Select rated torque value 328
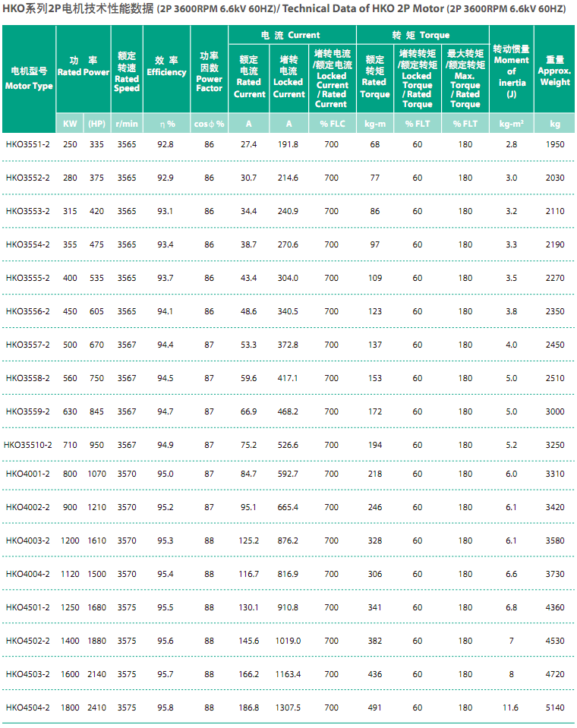577x728 pixels. pos(375,541)
